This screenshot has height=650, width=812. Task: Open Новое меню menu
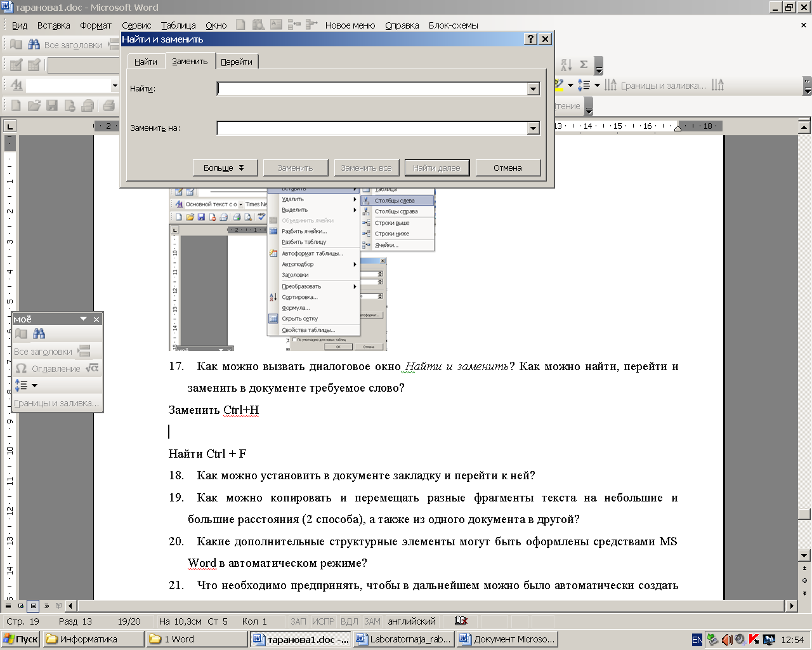(x=350, y=25)
